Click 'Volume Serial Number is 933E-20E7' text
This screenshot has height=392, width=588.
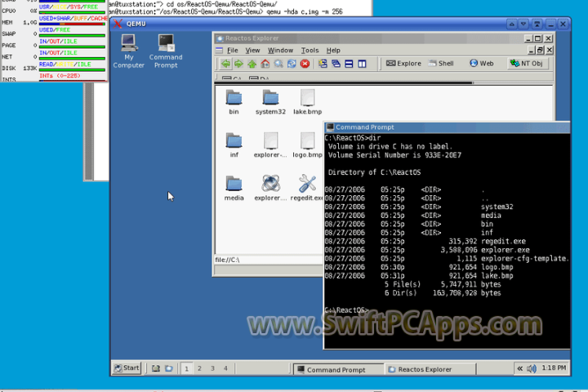tap(394, 155)
